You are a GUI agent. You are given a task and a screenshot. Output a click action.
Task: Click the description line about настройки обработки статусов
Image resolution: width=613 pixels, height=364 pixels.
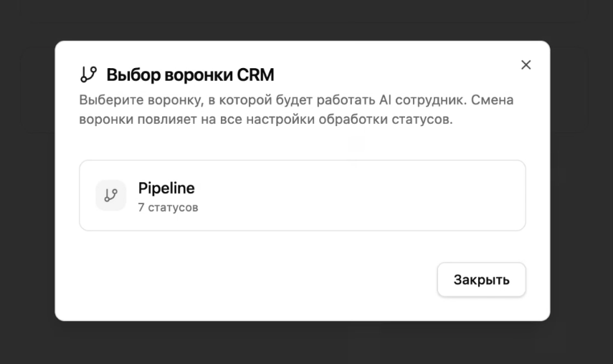(265, 119)
